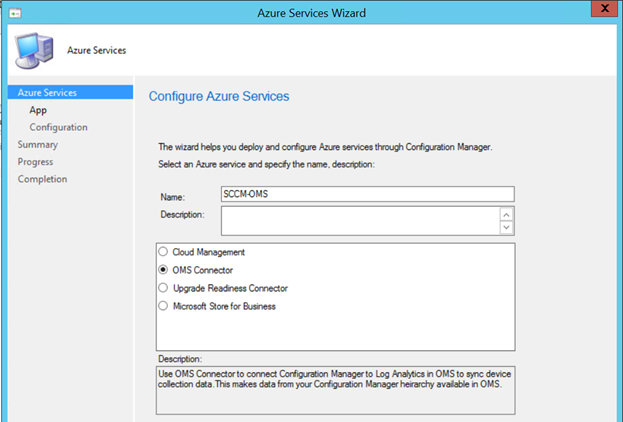
Task: Click the Description field scroll up arrow
Action: point(506,215)
